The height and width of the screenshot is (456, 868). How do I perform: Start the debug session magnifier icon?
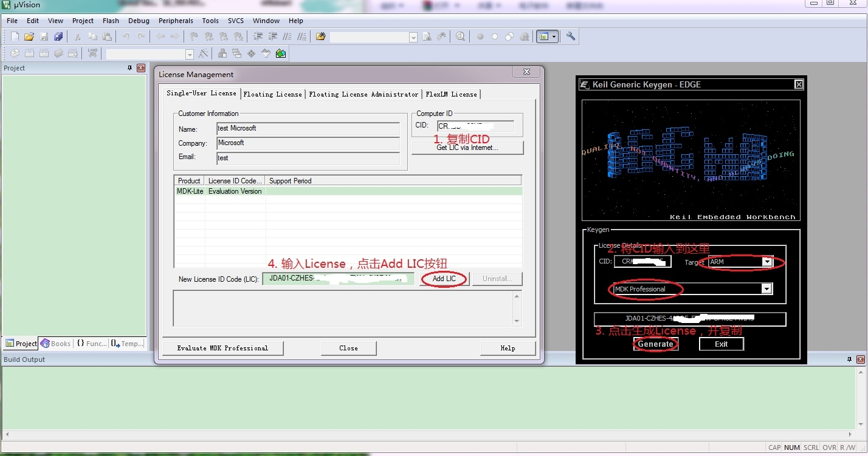click(x=460, y=37)
